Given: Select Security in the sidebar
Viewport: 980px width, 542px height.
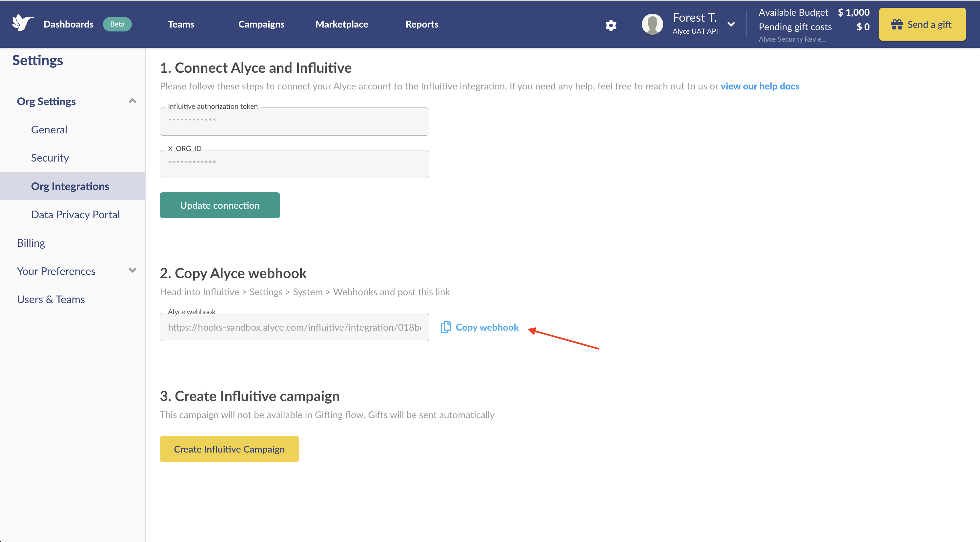Looking at the screenshot, I should click(x=50, y=157).
